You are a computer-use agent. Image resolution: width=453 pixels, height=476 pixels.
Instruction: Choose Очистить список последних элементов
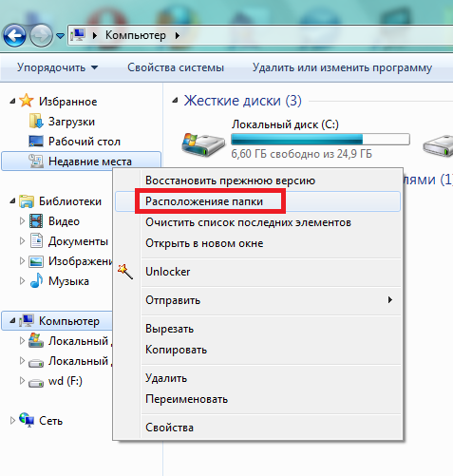[258, 222]
